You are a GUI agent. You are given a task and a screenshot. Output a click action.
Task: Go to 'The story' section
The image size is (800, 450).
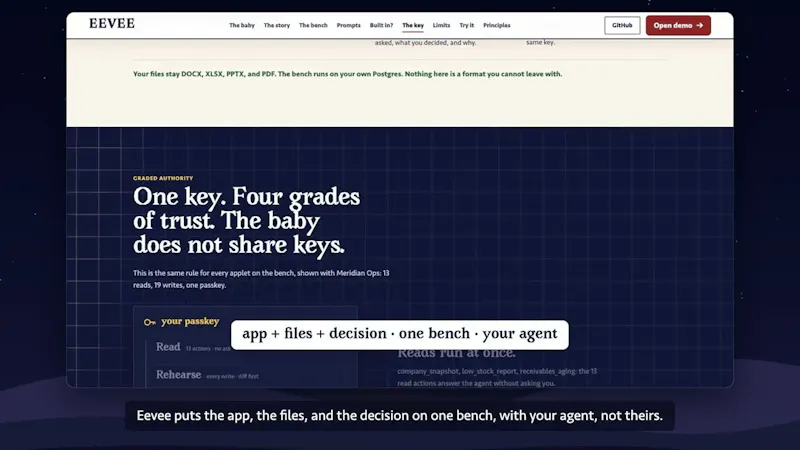pos(277,25)
